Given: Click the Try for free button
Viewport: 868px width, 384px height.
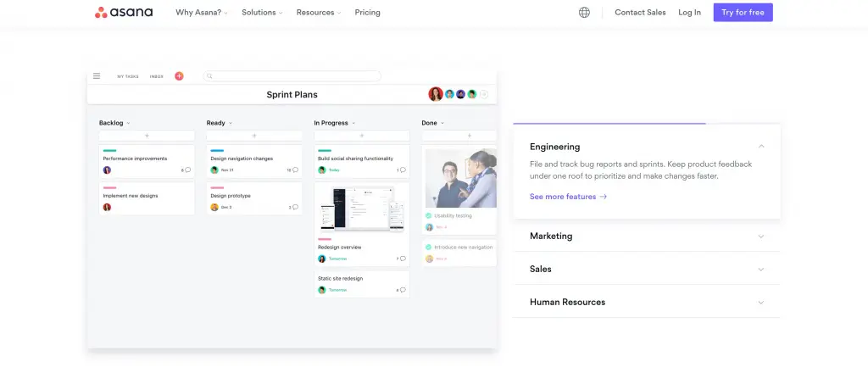Looking at the screenshot, I should (x=743, y=12).
